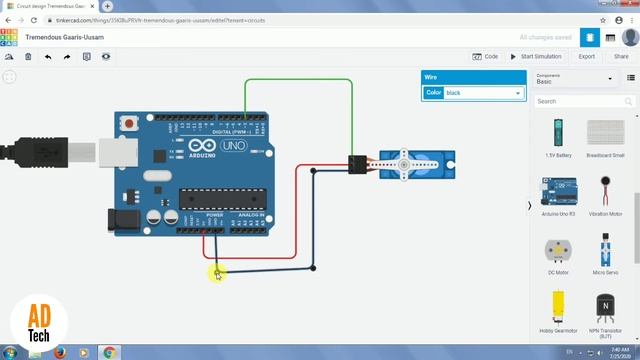
Task: Bookmark this page star icon
Action: point(603,20)
